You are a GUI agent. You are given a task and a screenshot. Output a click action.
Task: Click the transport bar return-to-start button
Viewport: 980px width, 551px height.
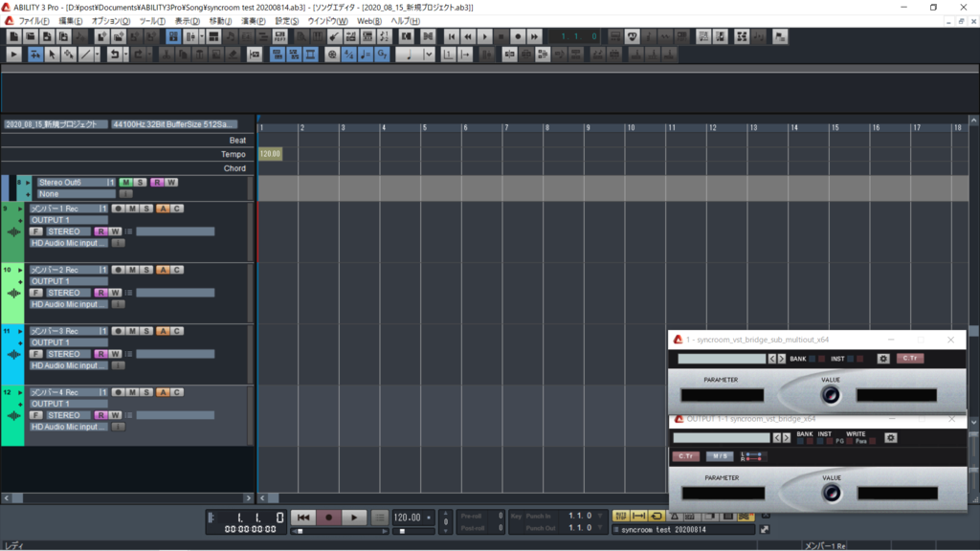coord(303,518)
